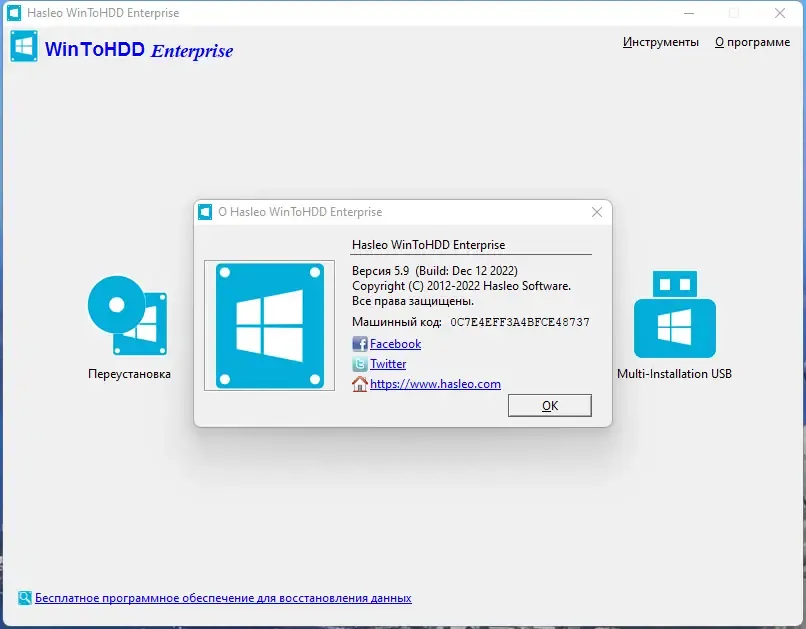Click the Версия 5.9 build text
The height and width of the screenshot is (629, 806).
coord(435,271)
